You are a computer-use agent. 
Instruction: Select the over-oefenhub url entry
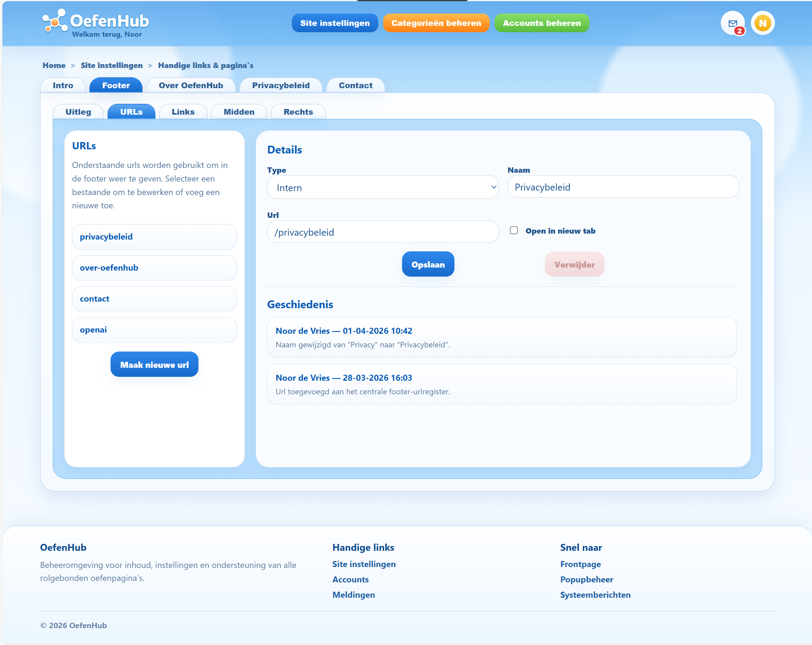155,268
